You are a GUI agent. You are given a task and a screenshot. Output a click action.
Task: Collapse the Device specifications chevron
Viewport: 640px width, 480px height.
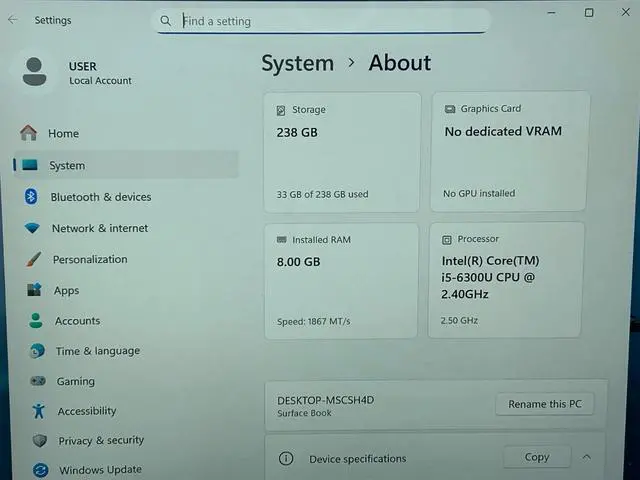tap(587, 457)
